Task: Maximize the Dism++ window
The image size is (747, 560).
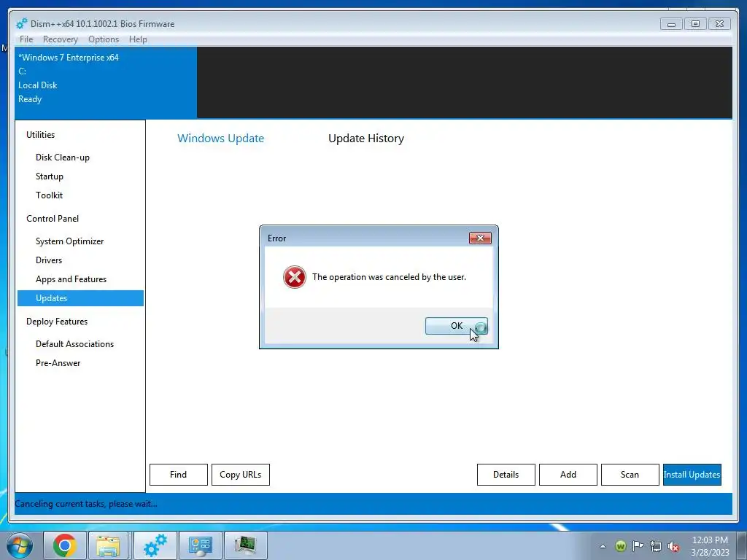Action: click(x=695, y=24)
